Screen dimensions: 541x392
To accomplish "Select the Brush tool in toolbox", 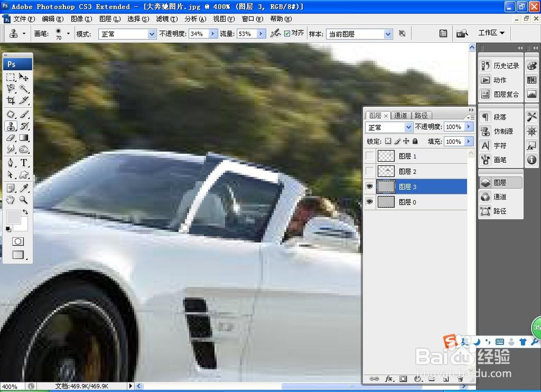I will [23, 114].
